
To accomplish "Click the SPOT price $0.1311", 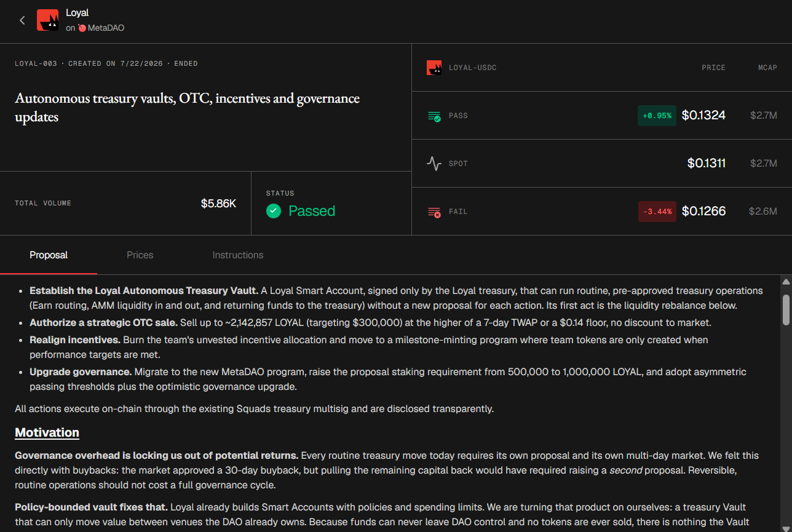I will [x=707, y=163].
